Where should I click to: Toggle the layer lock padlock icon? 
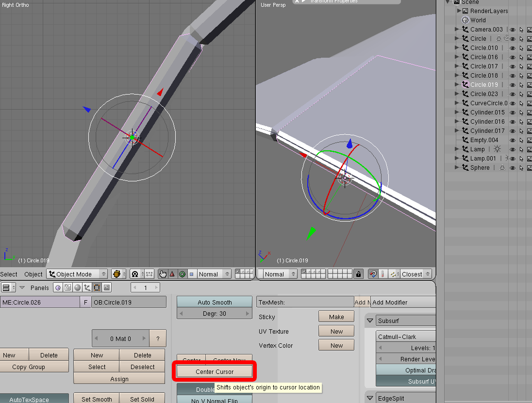[x=358, y=274]
